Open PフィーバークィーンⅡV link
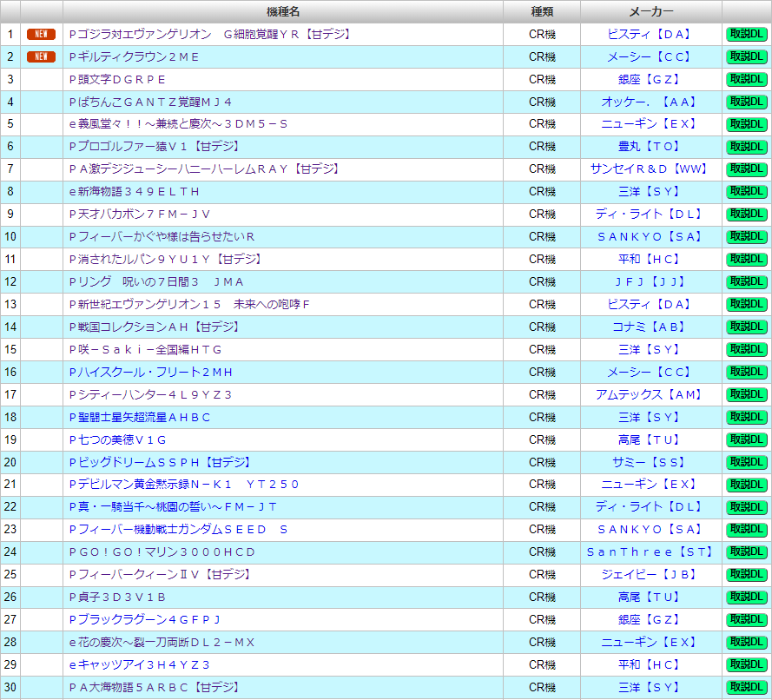 pyautogui.click(x=160, y=574)
